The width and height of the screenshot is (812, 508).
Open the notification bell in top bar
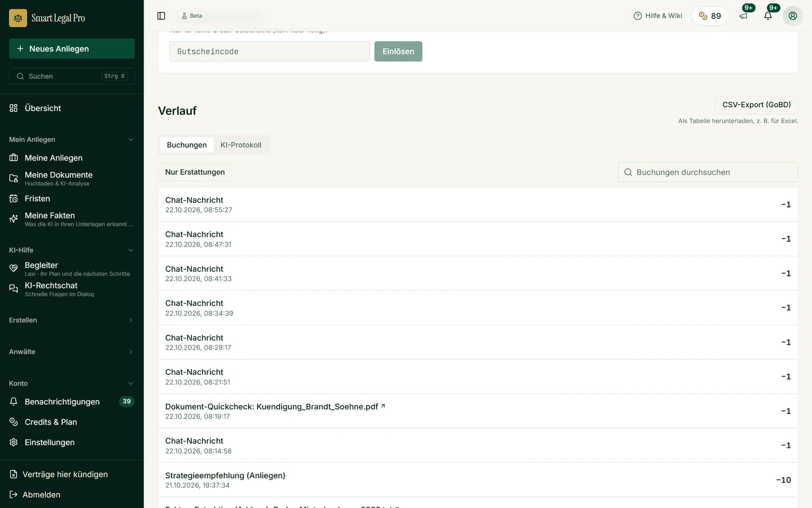(768, 16)
